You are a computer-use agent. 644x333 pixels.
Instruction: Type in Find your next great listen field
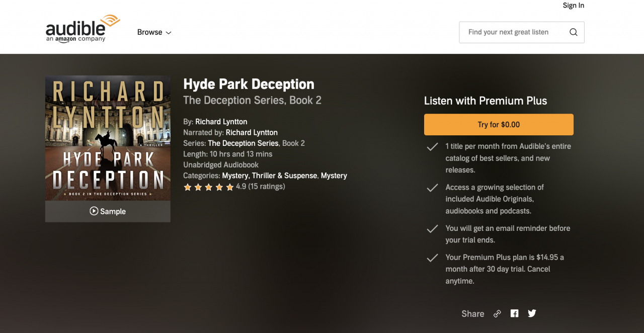pos(512,32)
